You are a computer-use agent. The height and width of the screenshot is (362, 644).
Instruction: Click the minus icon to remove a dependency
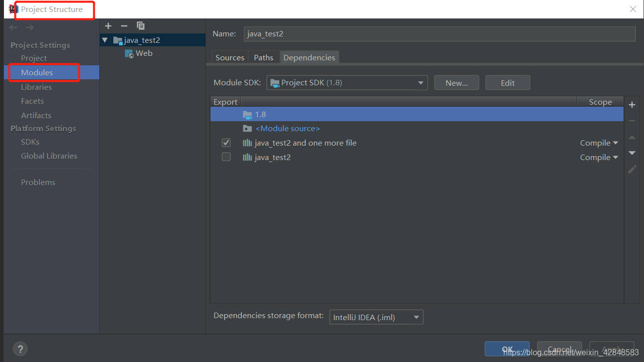(x=632, y=121)
